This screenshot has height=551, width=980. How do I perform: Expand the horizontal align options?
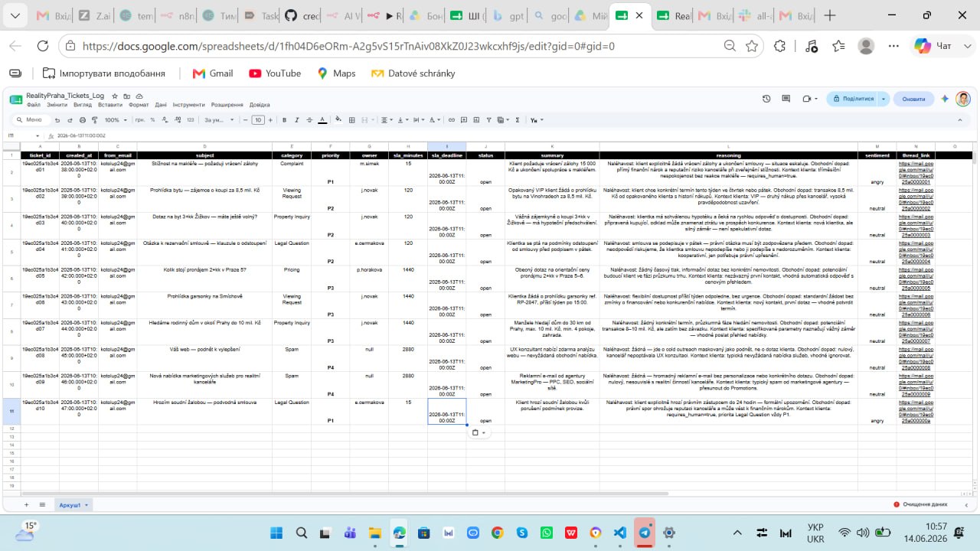(x=387, y=120)
